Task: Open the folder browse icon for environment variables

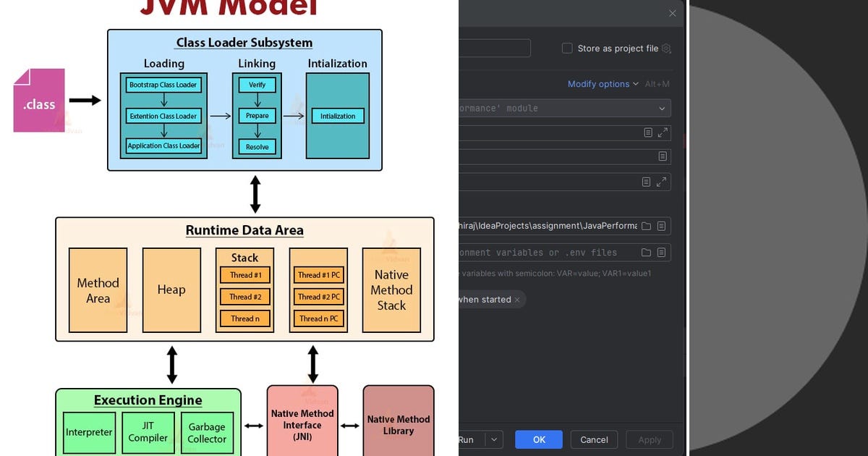Action: [647, 252]
